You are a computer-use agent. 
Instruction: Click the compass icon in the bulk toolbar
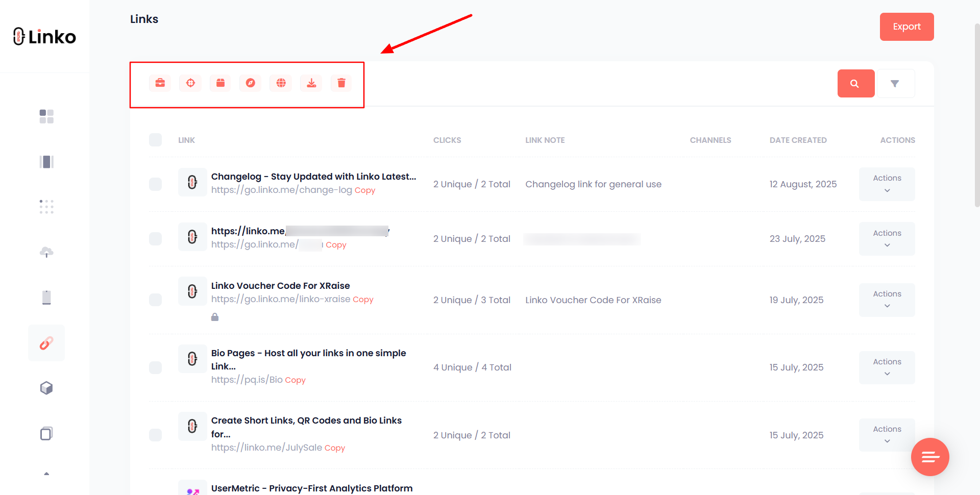(251, 83)
